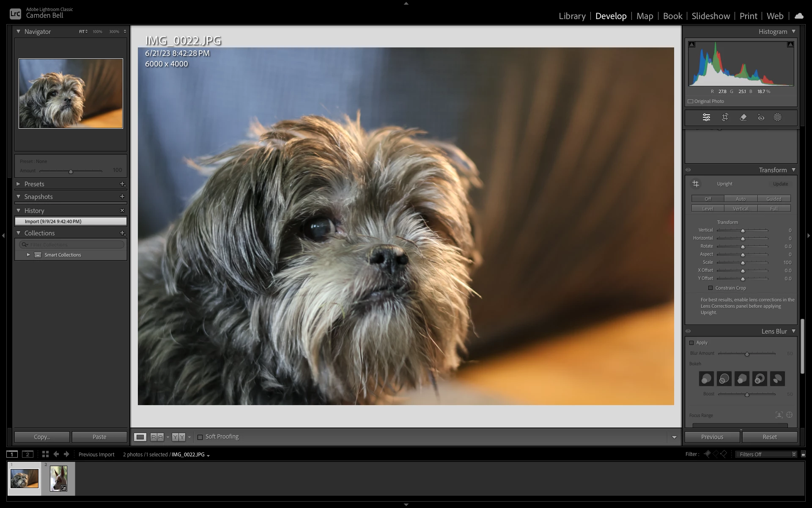The height and width of the screenshot is (508, 812).
Task: Enable the Lens Blur Apply checkbox
Action: pos(691,343)
